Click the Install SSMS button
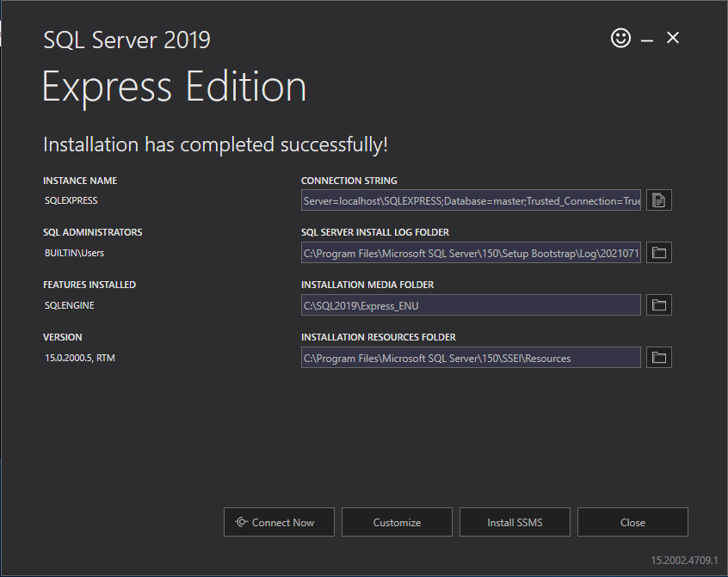728x577 pixels. [x=515, y=522]
